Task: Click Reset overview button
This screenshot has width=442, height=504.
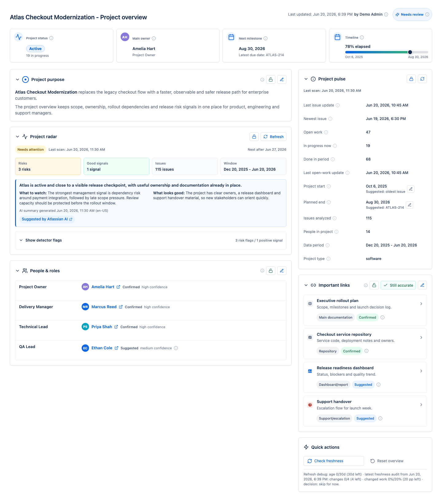Action: [x=387, y=461]
